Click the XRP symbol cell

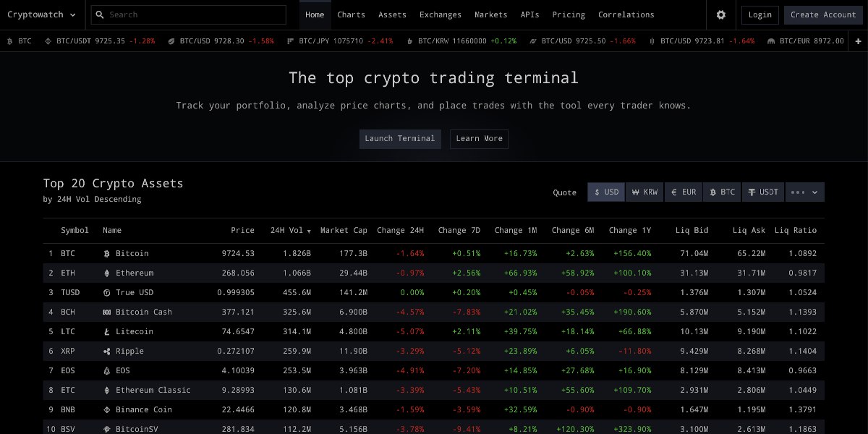68,351
